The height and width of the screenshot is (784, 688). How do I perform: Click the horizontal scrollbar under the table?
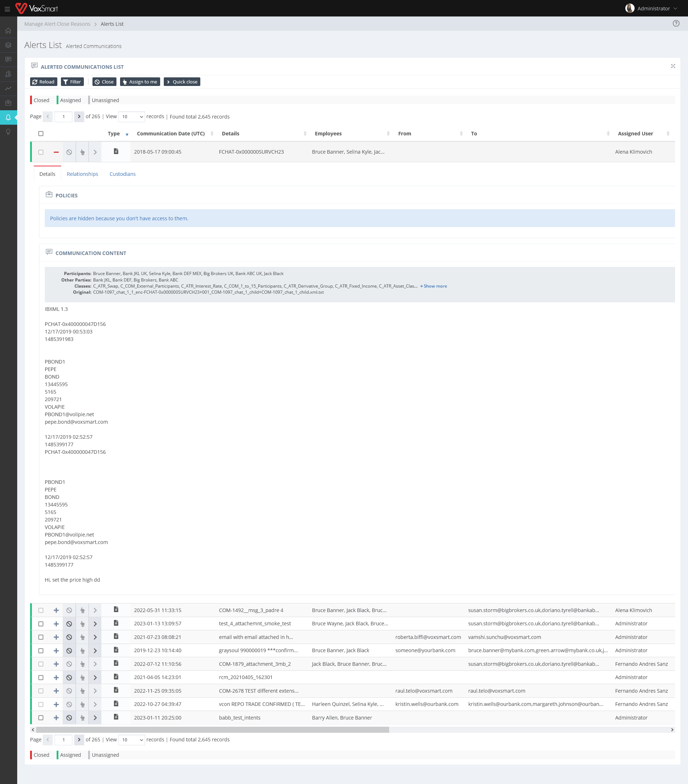click(x=212, y=730)
